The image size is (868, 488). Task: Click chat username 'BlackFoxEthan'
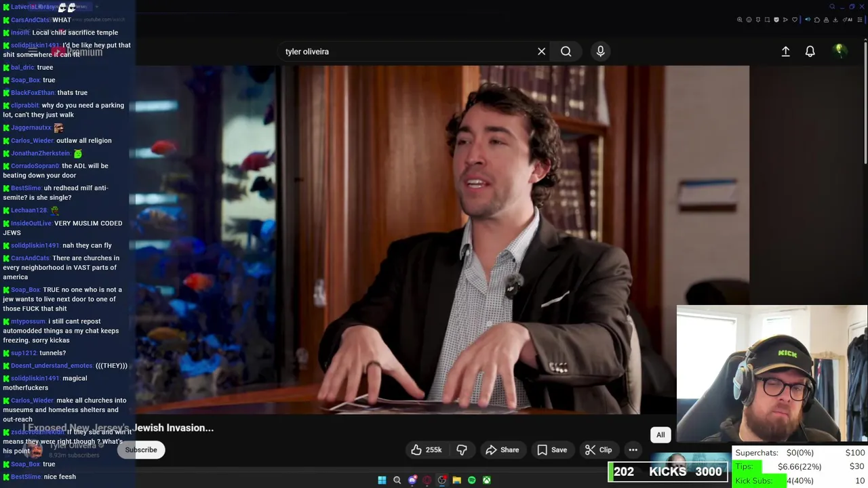click(33, 92)
